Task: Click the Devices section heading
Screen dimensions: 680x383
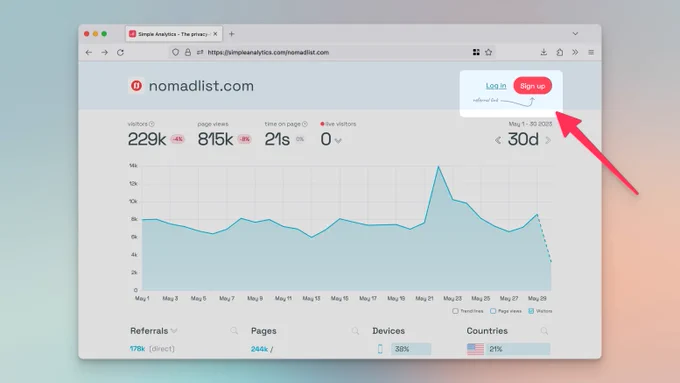Action: click(x=389, y=331)
